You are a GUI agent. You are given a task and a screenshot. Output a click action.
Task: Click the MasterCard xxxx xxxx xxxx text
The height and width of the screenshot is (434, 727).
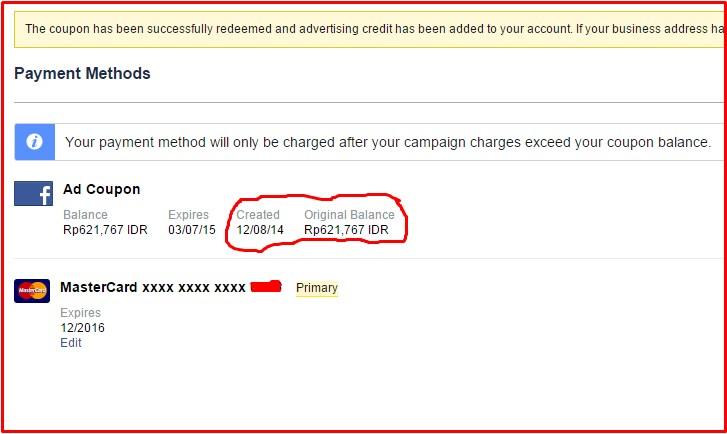coord(153,288)
